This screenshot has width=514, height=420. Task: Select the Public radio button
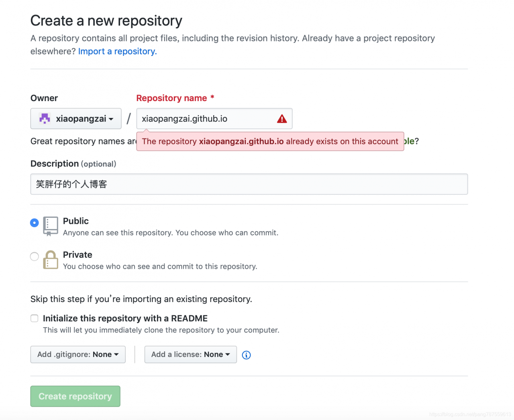(x=35, y=223)
